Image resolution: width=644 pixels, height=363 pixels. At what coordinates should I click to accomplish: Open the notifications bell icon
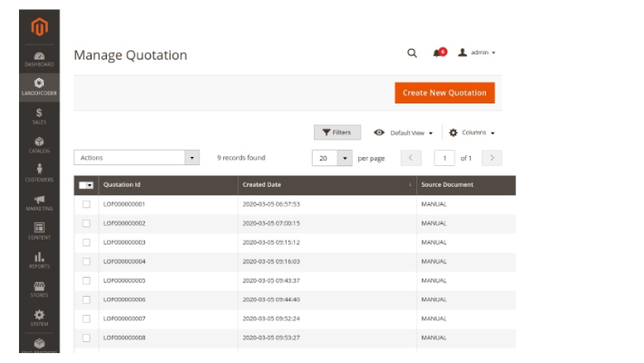[438, 54]
